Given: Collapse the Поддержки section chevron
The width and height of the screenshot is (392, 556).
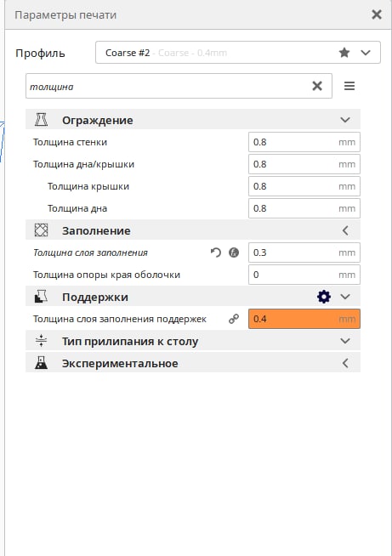Looking at the screenshot, I should tap(345, 297).
